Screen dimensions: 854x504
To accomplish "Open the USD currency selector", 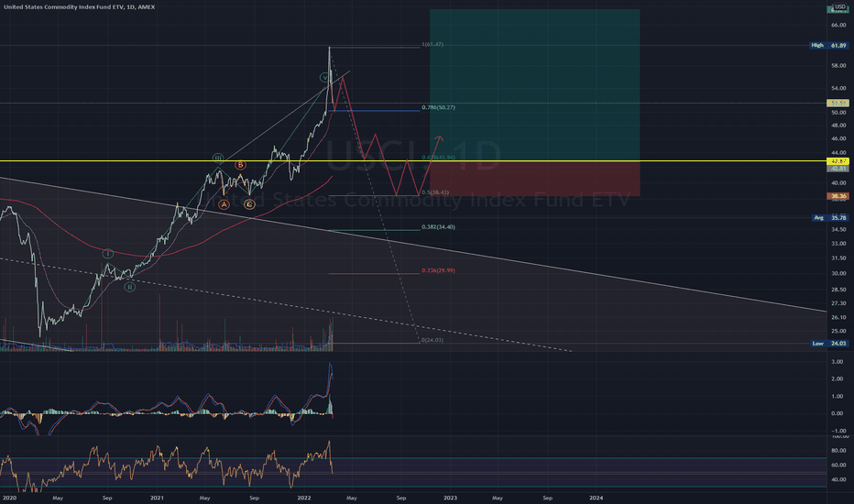I will tap(840, 7).
